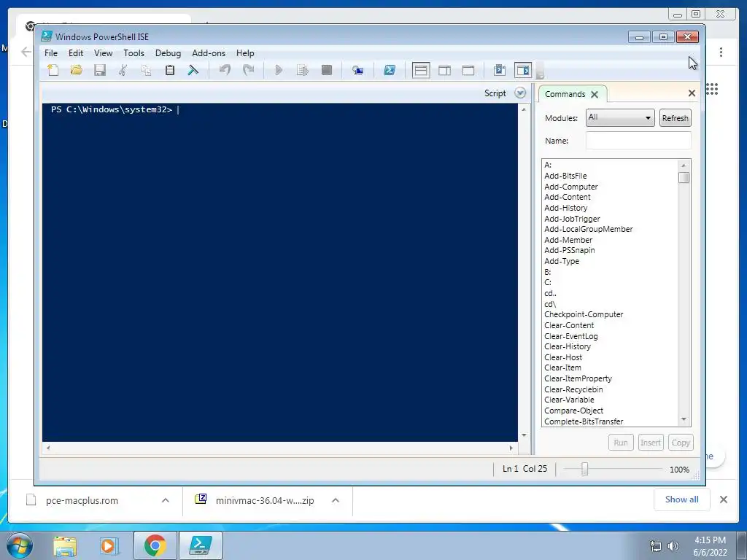Image resolution: width=747 pixels, height=560 pixels.
Task: Switch to Chrome in the taskbar
Action: pos(155,545)
